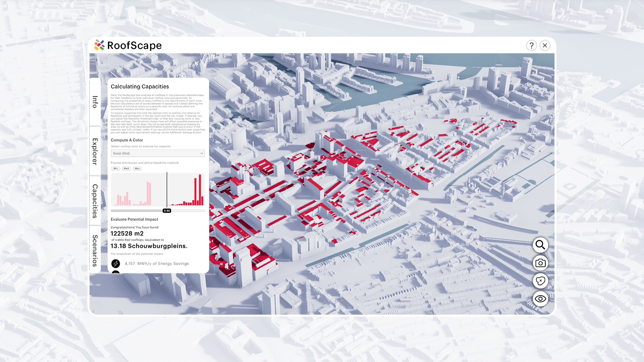Viewport: 644px width, 362px height.
Task: Click the magnifying glass search icon
Action: point(540,245)
